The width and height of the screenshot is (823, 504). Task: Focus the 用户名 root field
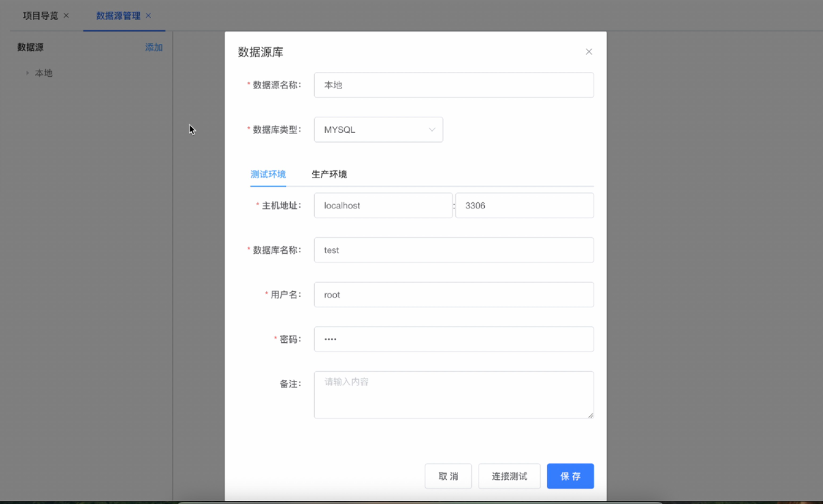point(454,294)
